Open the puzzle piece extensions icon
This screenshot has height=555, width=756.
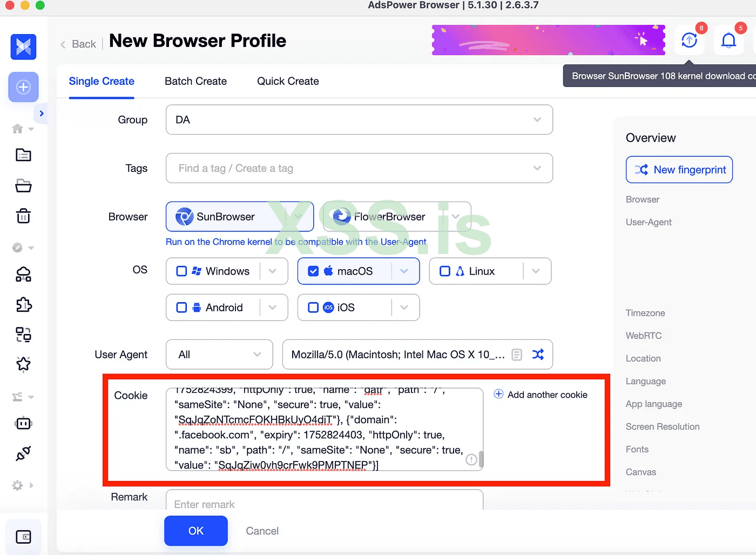pos(23,305)
